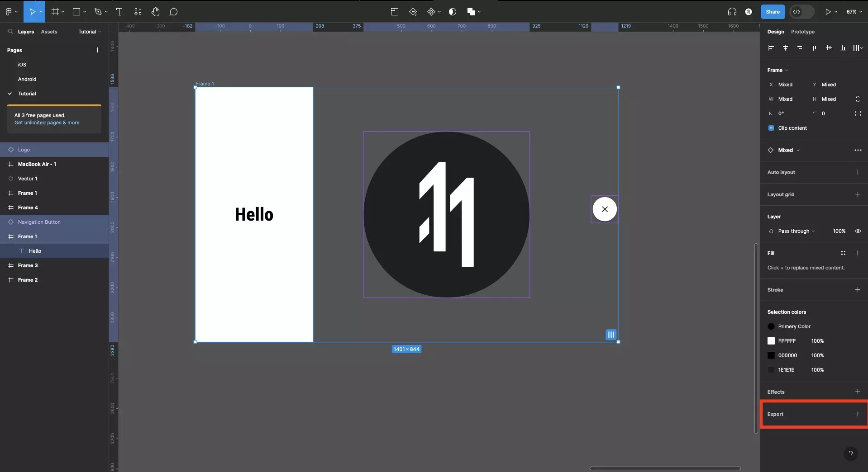Select the Hello text layer
The width and height of the screenshot is (868, 472).
34,251
